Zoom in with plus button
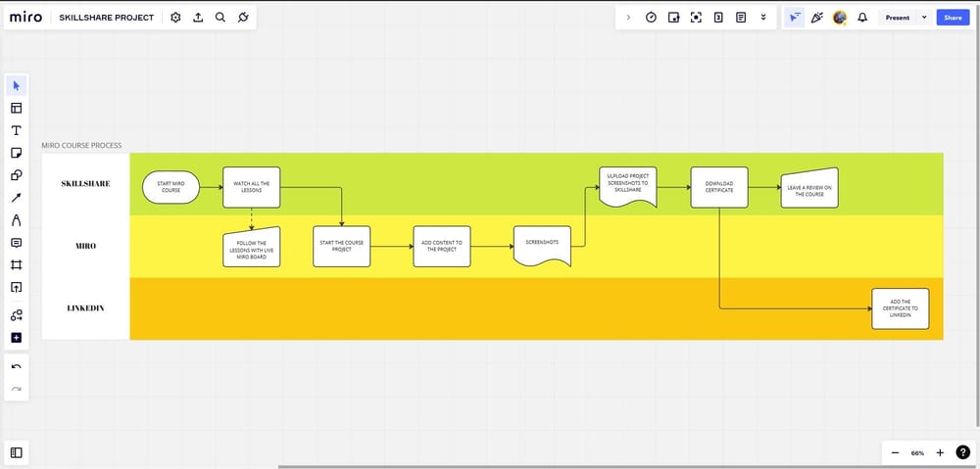The height and width of the screenshot is (469, 980). coord(940,452)
